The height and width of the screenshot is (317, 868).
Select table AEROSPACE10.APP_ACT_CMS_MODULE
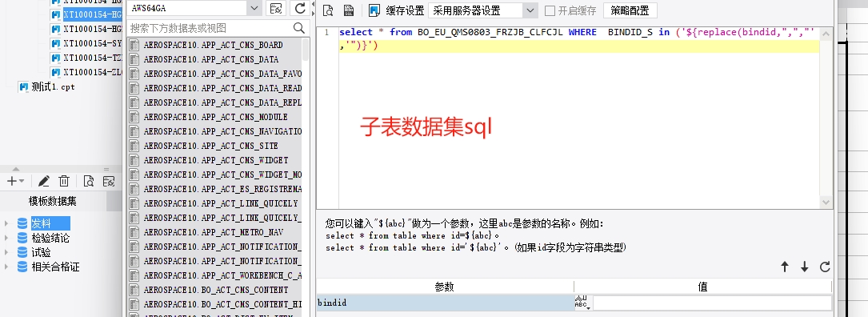click(x=215, y=117)
